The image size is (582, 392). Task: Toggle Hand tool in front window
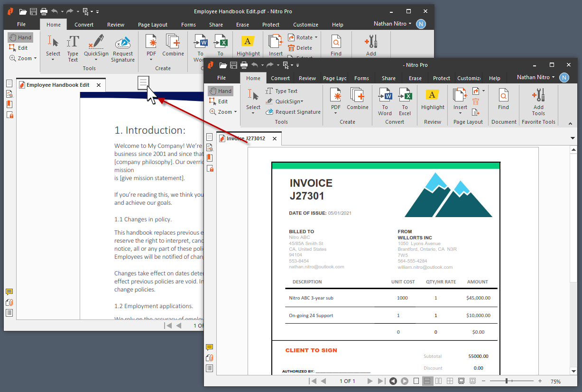coord(221,91)
